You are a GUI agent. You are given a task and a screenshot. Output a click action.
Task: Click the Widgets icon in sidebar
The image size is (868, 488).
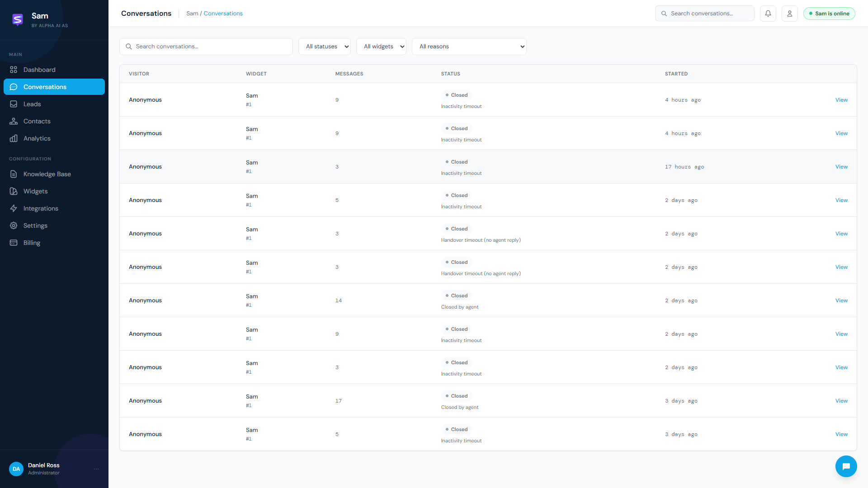(x=14, y=191)
